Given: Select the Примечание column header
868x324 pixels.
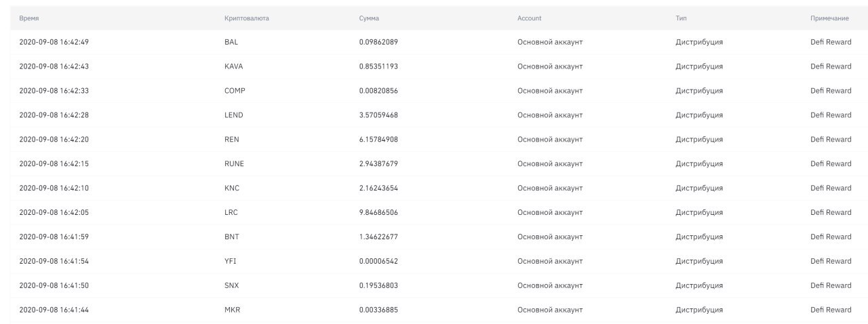Looking at the screenshot, I should [x=829, y=18].
